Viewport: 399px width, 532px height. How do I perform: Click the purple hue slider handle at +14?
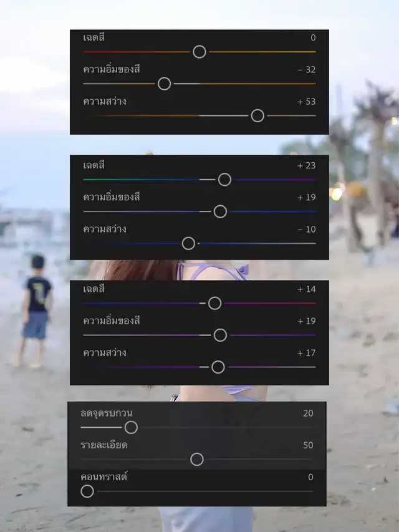point(214,303)
